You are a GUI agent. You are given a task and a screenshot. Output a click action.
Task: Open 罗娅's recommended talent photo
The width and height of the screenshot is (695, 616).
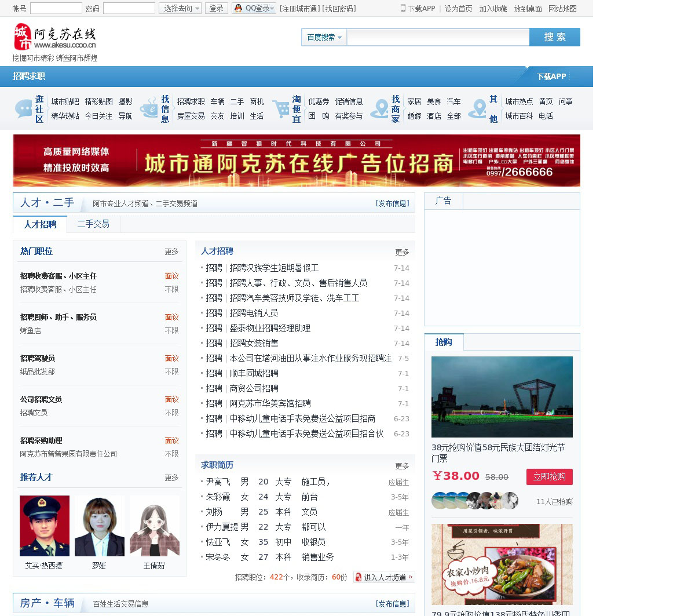tap(99, 526)
